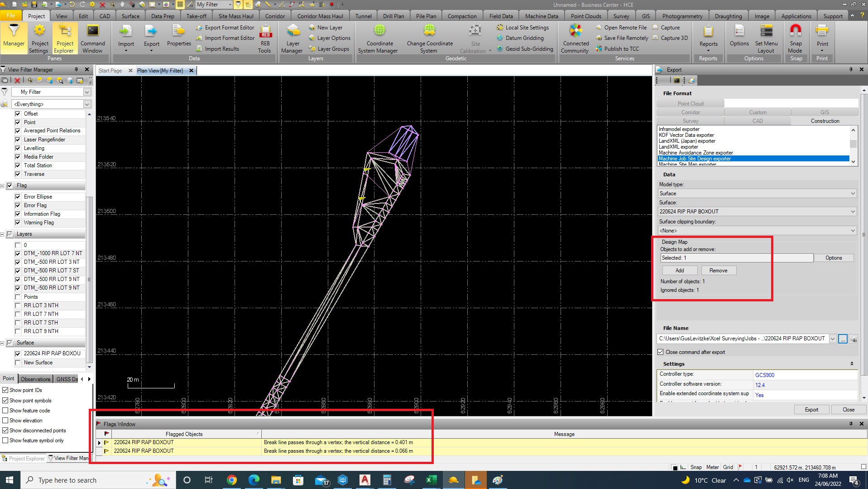Open Excel from the Windows taskbar

pos(431,480)
